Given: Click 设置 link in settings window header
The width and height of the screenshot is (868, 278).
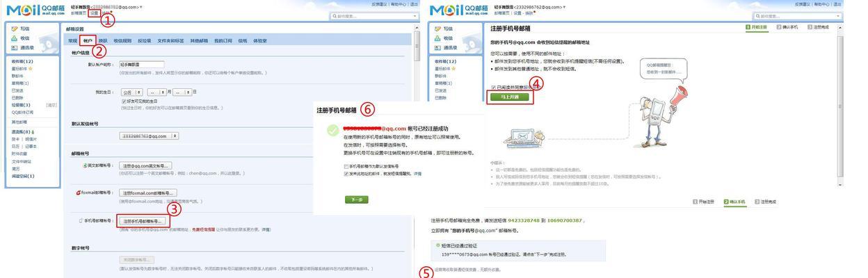Looking at the screenshot, I should 94,13.
